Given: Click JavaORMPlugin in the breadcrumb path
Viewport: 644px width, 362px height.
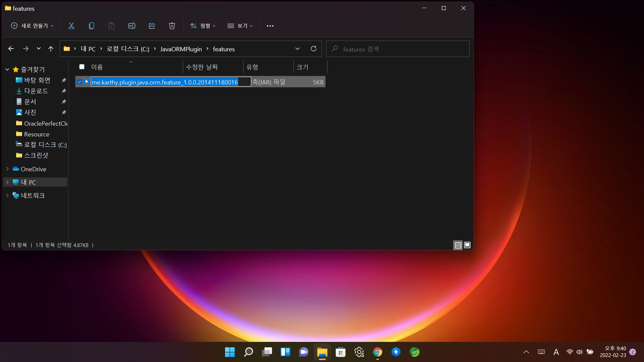Looking at the screenshot, I should (181, 49).
